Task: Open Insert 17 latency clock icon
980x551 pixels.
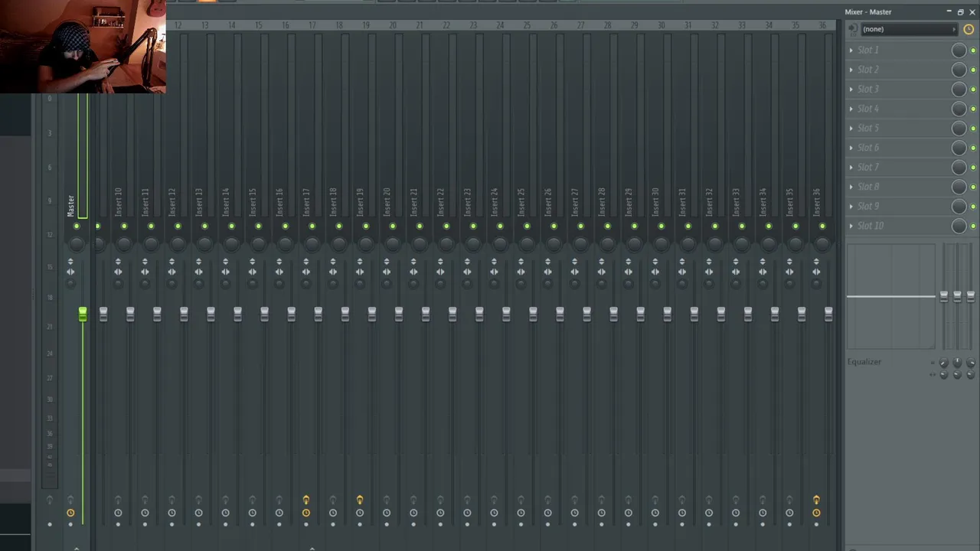Action: pos(306,513)
